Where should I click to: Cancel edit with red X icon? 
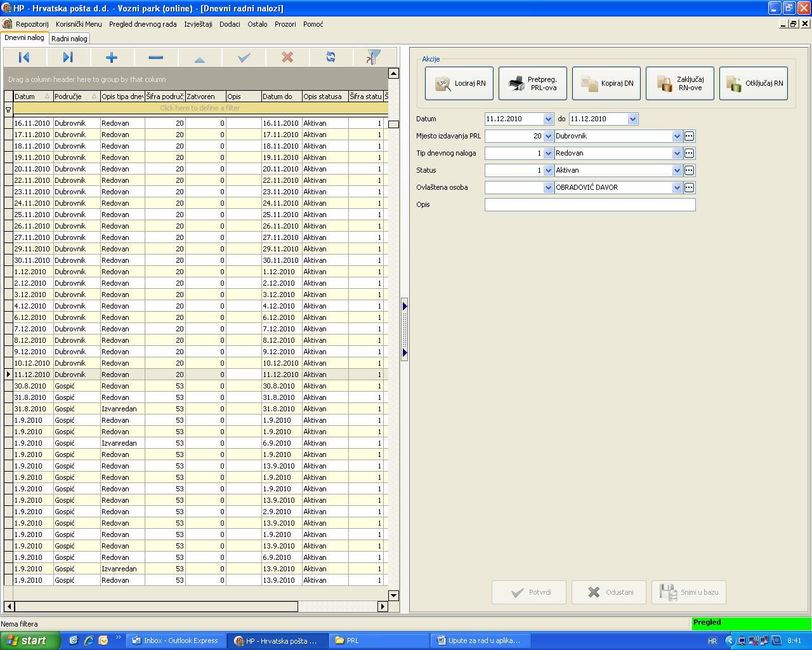[x=287, y=57]
